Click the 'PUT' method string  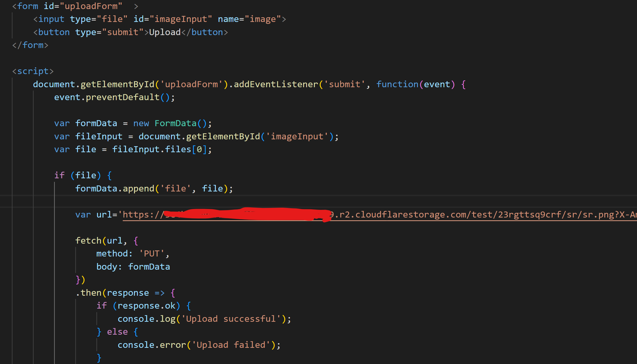click(152, 253)
